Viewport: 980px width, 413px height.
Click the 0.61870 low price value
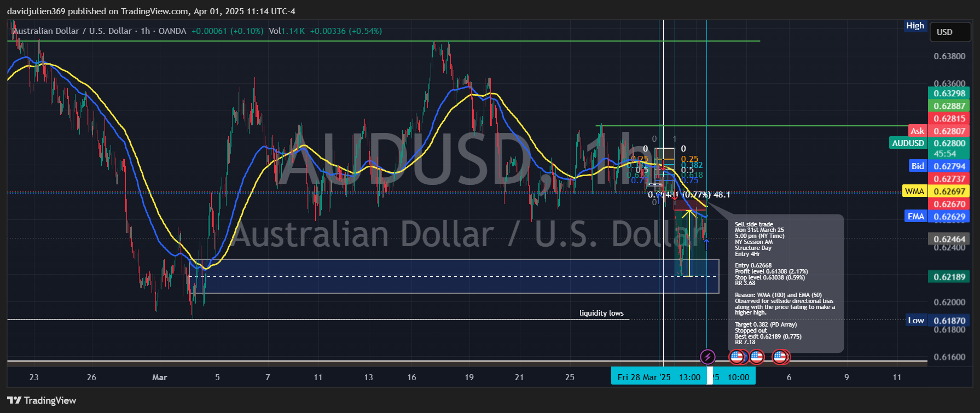(949, 321)
